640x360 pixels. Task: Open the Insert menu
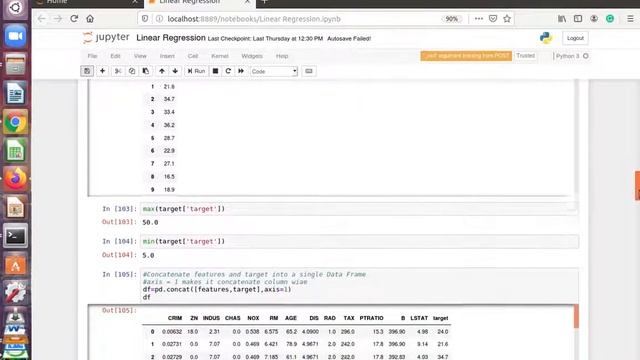click(x=167, y=56)
